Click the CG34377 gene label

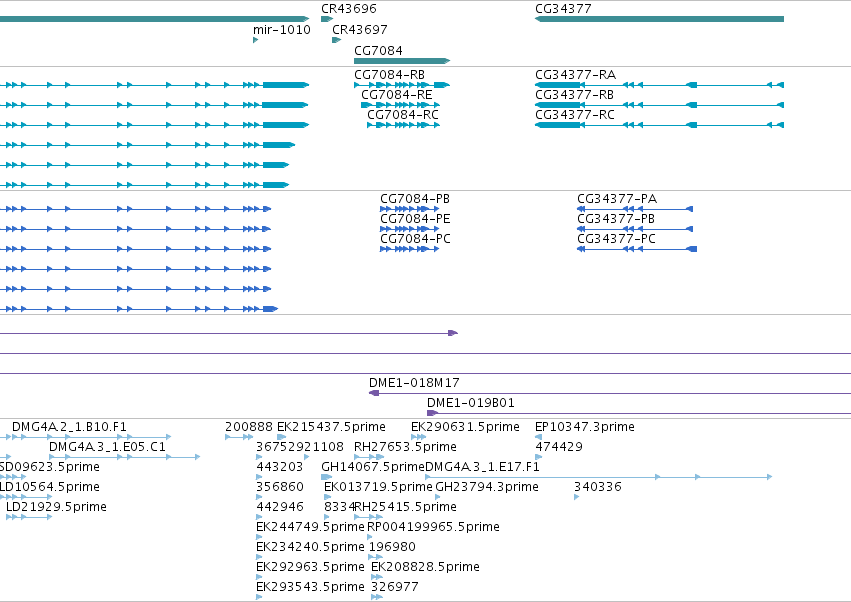(x=563, y=9)
